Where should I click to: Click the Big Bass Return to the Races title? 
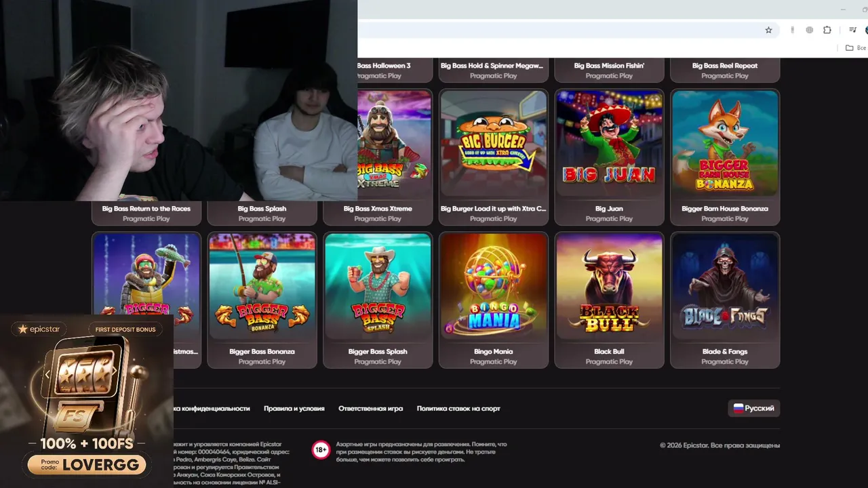(146, 209)
